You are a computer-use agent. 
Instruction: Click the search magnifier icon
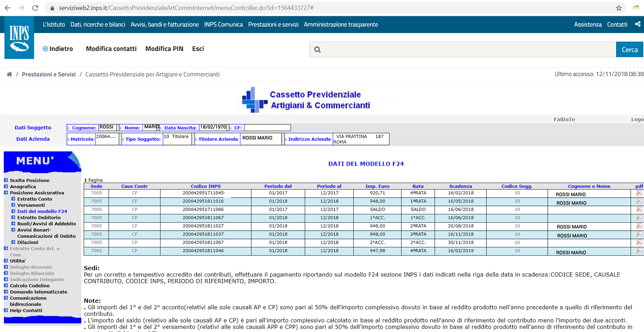[318, 50]
